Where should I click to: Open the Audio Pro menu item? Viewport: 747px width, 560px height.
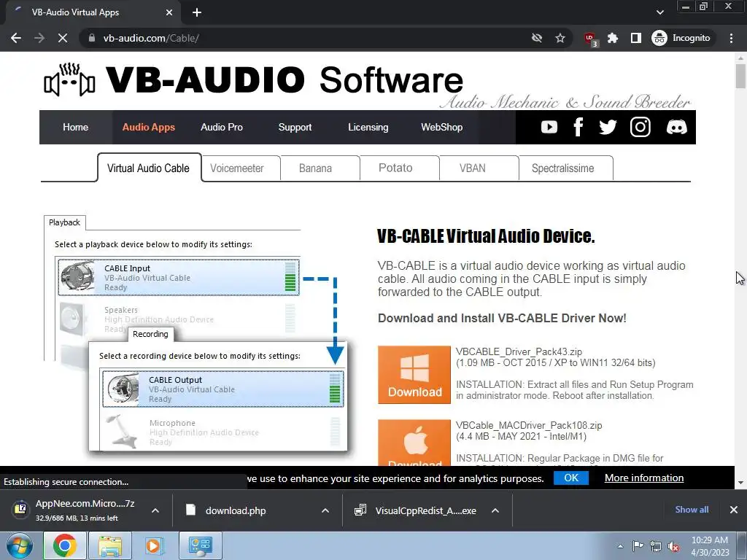tap(222, 127)
